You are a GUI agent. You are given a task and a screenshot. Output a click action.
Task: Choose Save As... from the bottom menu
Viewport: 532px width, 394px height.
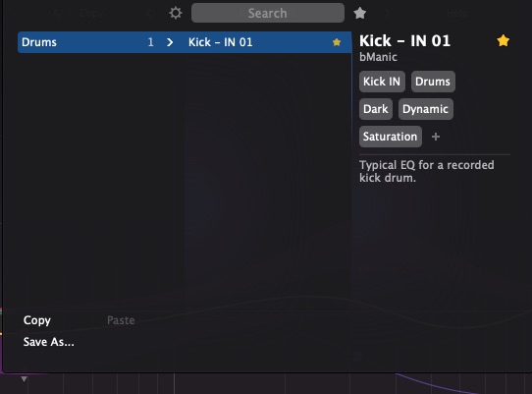coord(49,342)
